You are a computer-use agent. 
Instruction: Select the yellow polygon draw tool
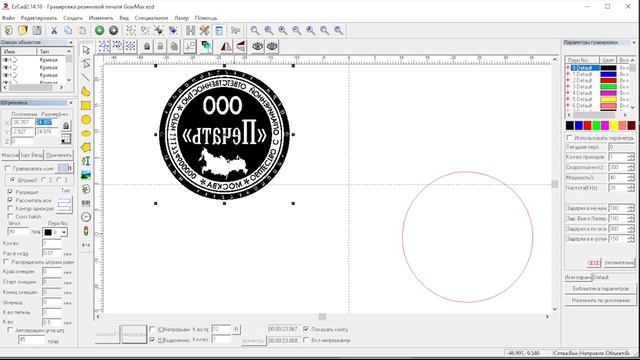click(86, 147)
